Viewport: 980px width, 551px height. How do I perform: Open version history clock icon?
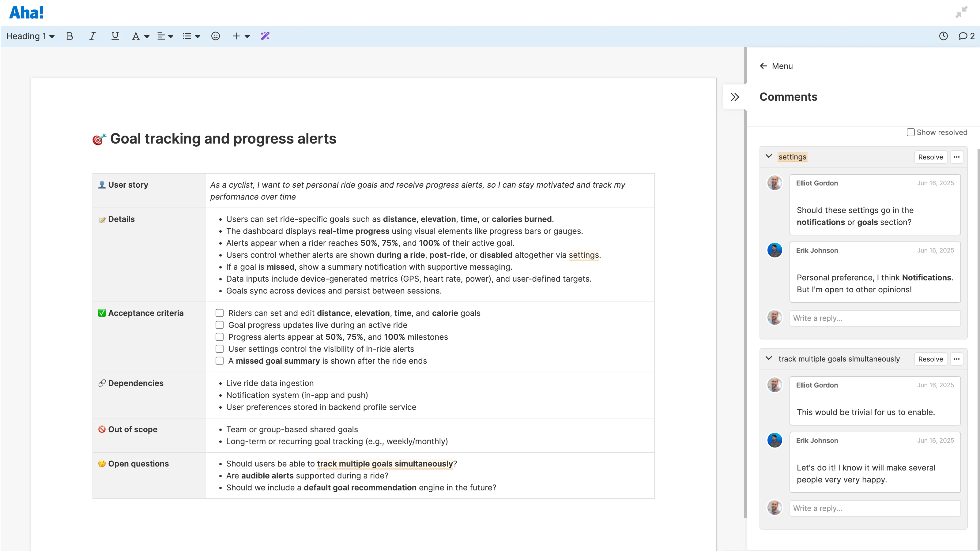[x=943, y=36]
